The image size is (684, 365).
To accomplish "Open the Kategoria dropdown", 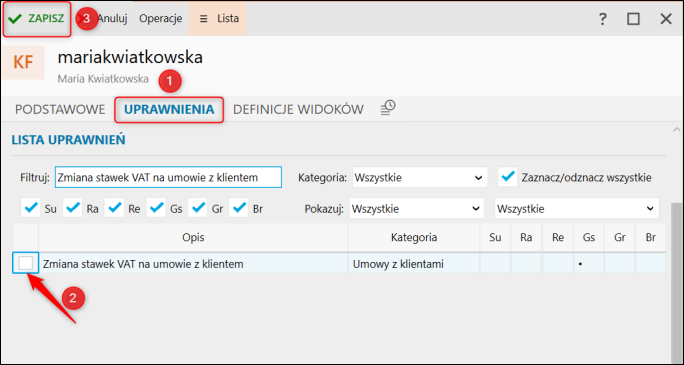I will point(420,177).
